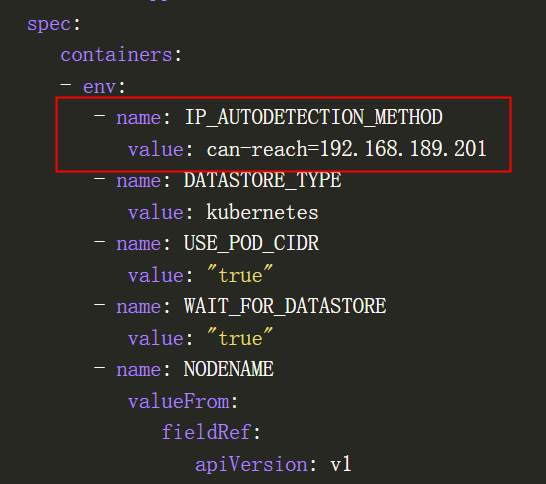Screen dimensions: 546x484
Task: Select the 'fieldRef' key
Action: pos(206,432)
